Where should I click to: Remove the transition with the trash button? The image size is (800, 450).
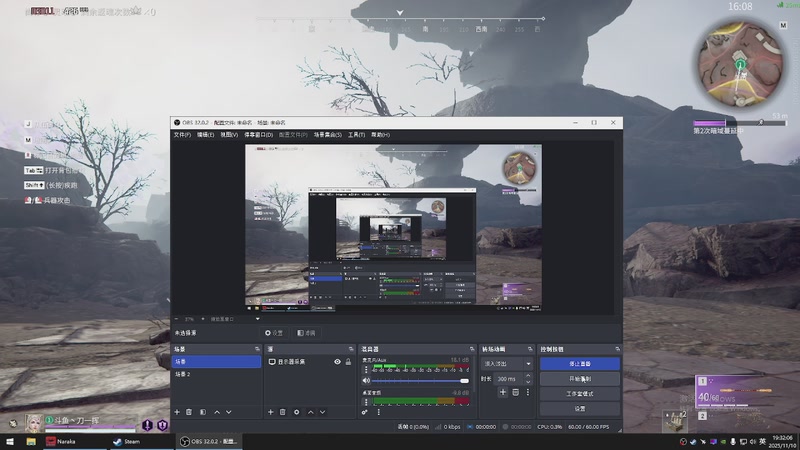tap(516, 392)
